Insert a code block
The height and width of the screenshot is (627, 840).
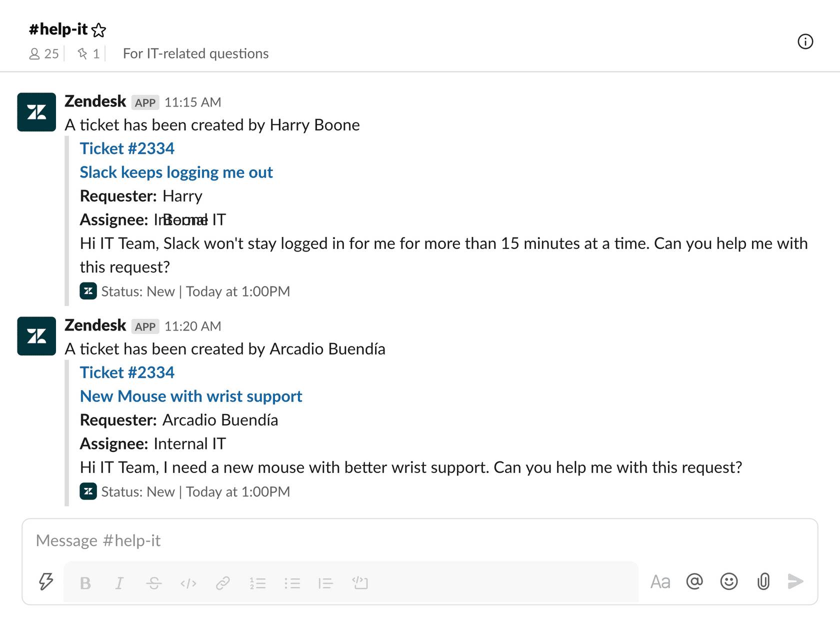(x=360, y=583)
